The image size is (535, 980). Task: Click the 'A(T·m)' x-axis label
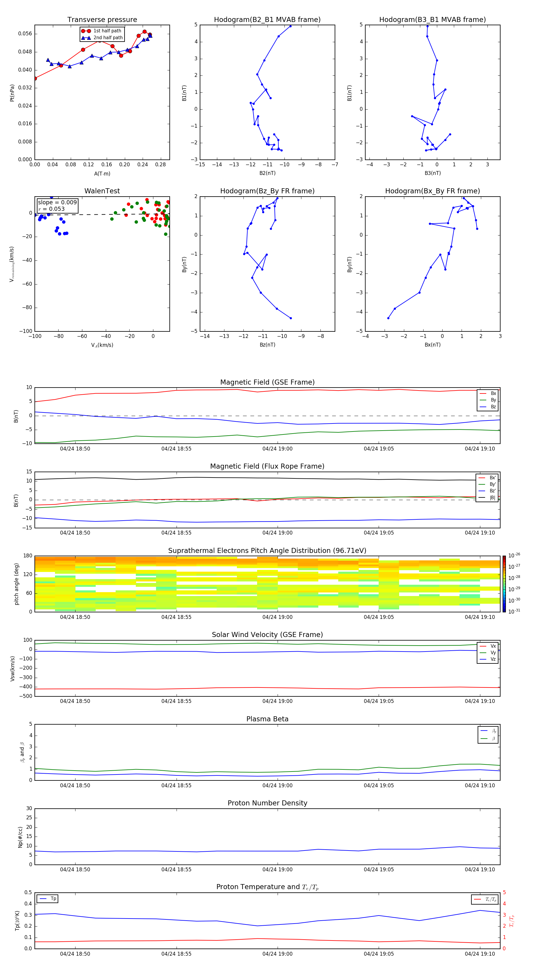pos(102,174)
